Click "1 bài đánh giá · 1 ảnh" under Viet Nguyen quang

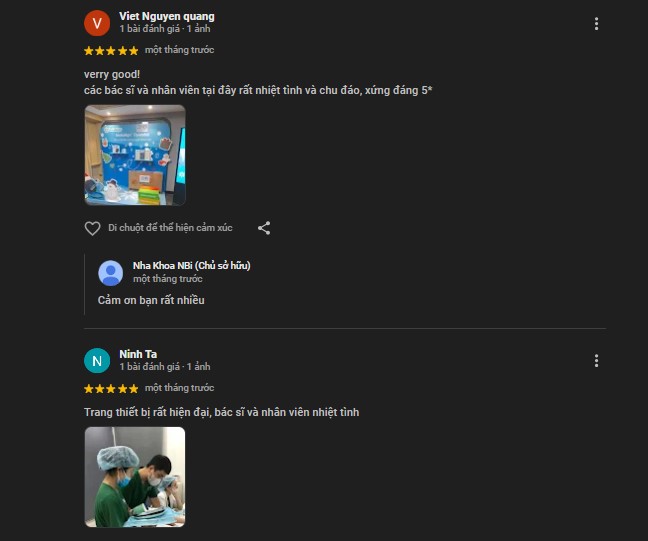click(x=165, y=29)
